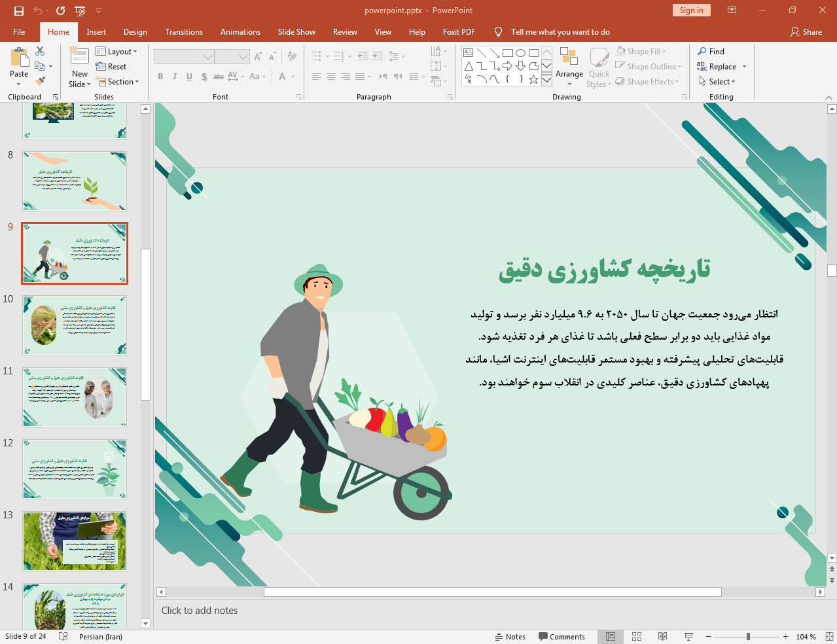Start Slide Show from status bar icon
The height and width of the screenshot is (644, 837).
(x=688, y=637)
